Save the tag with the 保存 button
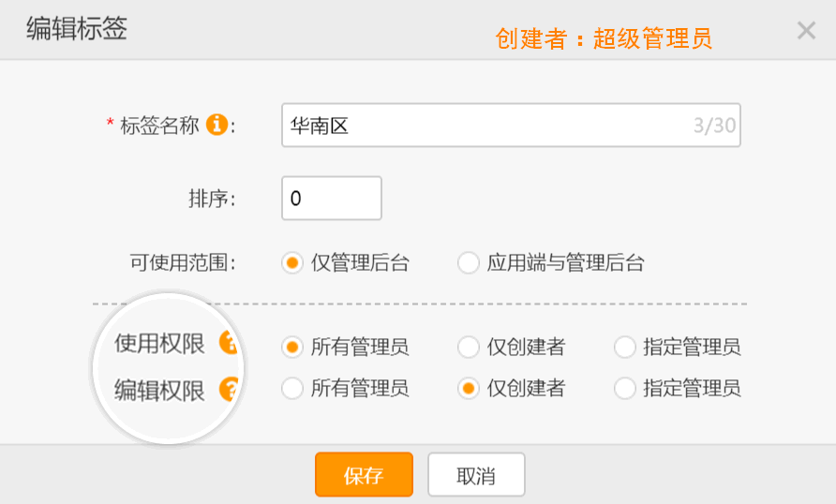This screenshot has width=836, height=504. 365,475
